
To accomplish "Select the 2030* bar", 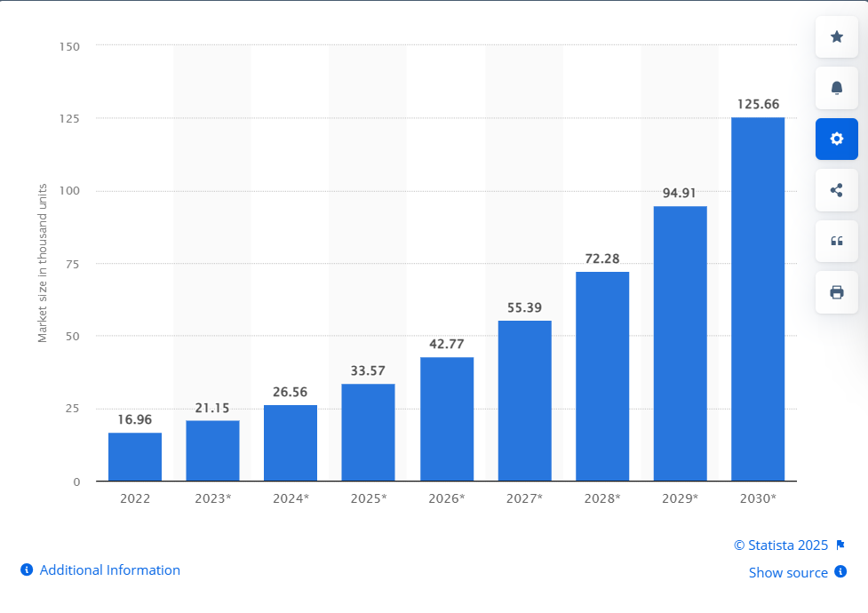I will [x=758, y=299].
